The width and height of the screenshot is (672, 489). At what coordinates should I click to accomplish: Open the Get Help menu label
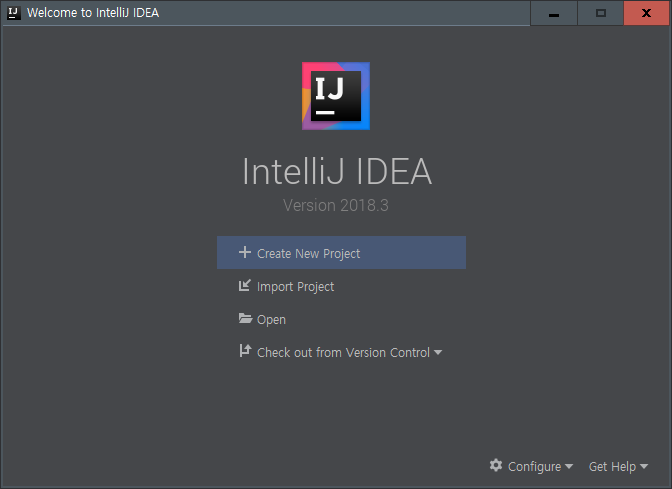(612, 467)
